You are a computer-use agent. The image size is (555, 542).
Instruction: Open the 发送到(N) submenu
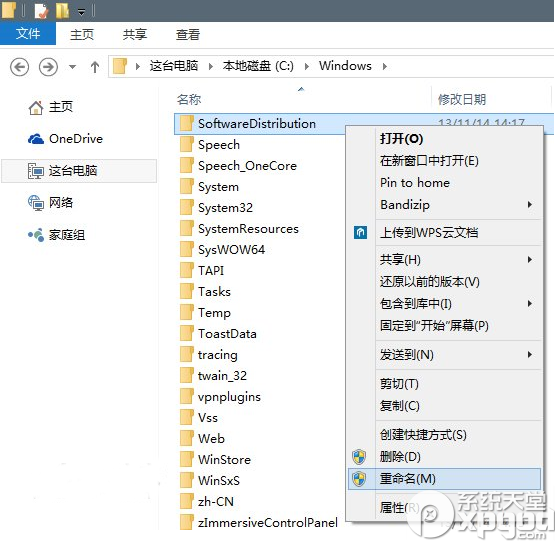[x=445, y=355]
